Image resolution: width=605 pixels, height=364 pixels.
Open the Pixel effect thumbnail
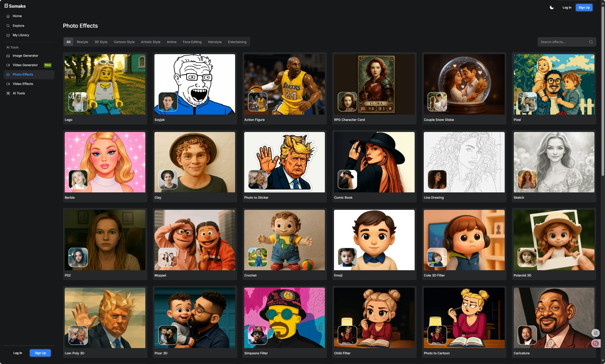click(x=554, y=84)
